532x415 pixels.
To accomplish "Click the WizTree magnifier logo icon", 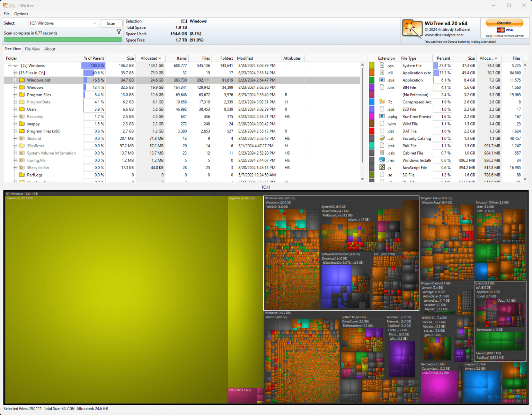I will (x=412, y=29).
